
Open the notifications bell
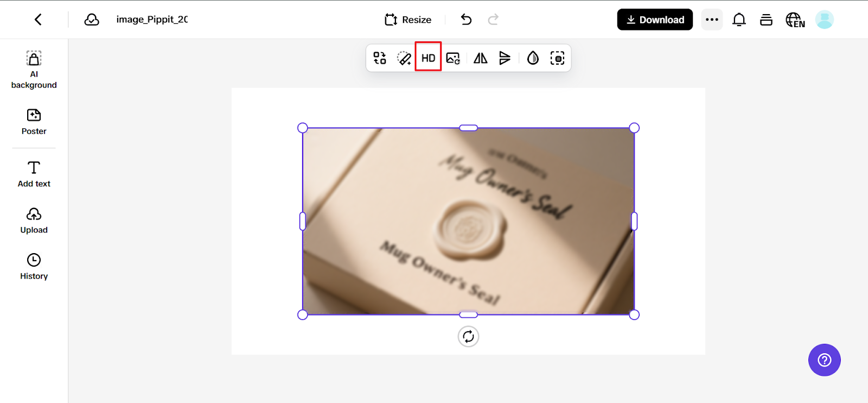[x=739, y=20]
